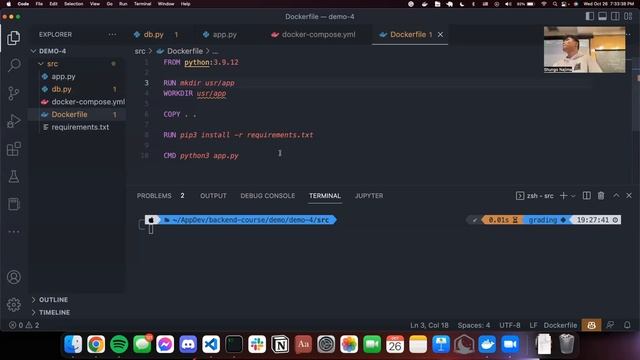This screenshot has width=640, height=360.
Task: Click the src breadcrumb segment
Action: point(140,51)
